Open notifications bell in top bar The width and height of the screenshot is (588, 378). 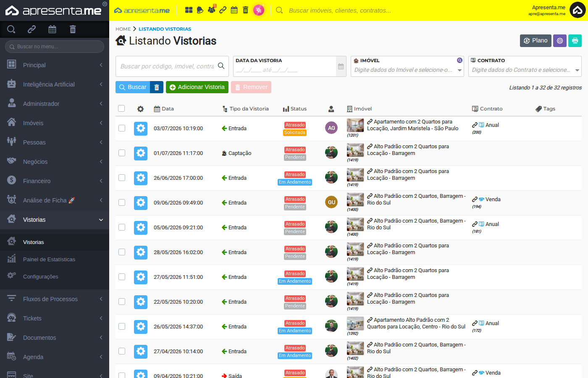[x=200, y=10]
